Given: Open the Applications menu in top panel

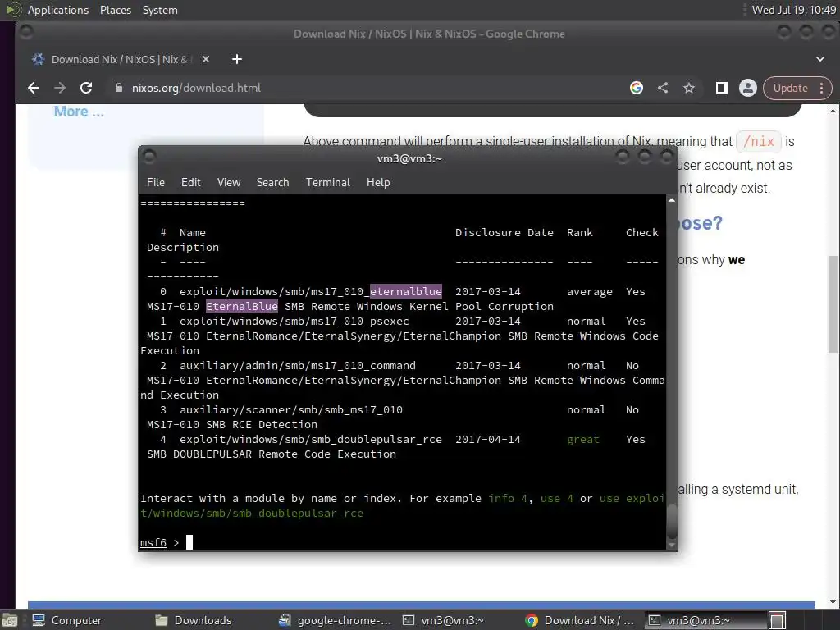Looking at the screenshot, I should click(x=58, y=10).
